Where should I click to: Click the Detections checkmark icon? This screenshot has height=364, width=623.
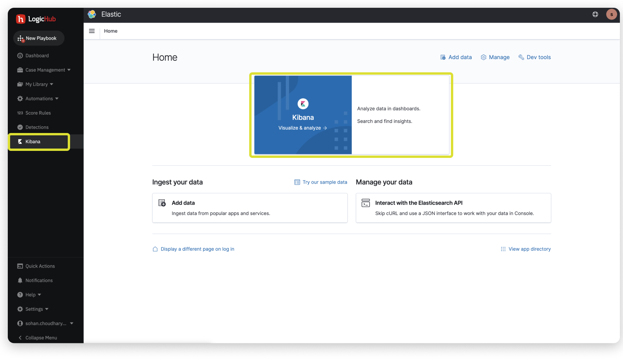click(x=20, y=127)
